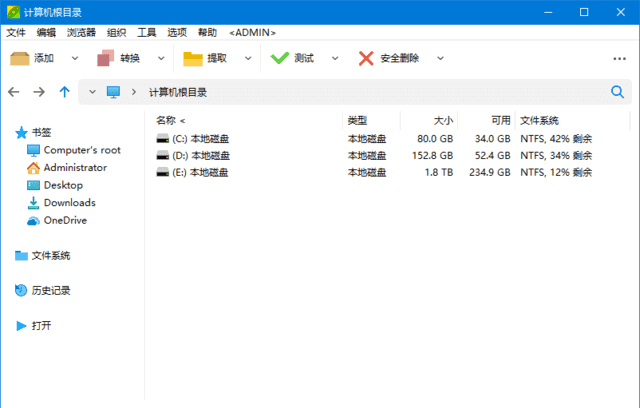
Task: Click the 1.8 TB size cell
Action: click(439, 172)
